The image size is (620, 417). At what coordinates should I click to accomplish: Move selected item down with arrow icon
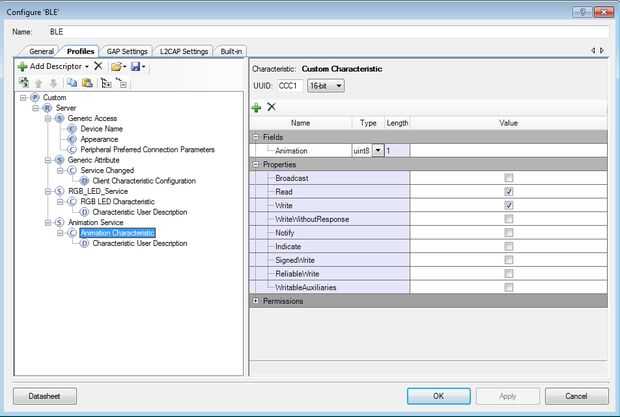tap(53, 83)
